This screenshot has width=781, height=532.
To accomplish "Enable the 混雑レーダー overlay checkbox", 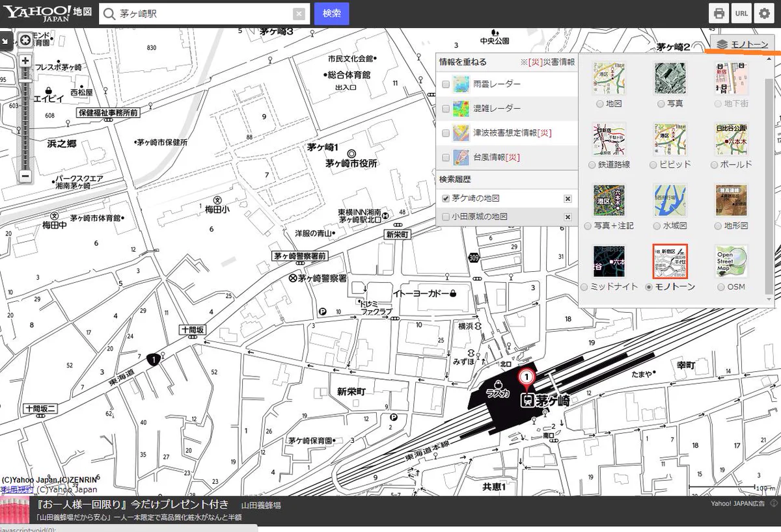I will click(x=446, y=109).
